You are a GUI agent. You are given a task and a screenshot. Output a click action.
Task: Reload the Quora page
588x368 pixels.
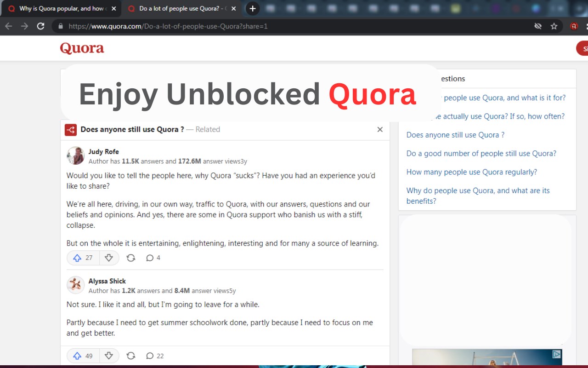point(41,26)
